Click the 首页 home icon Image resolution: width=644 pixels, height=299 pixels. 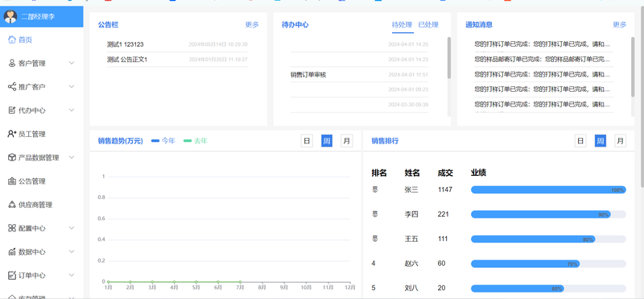coord(12,40)
